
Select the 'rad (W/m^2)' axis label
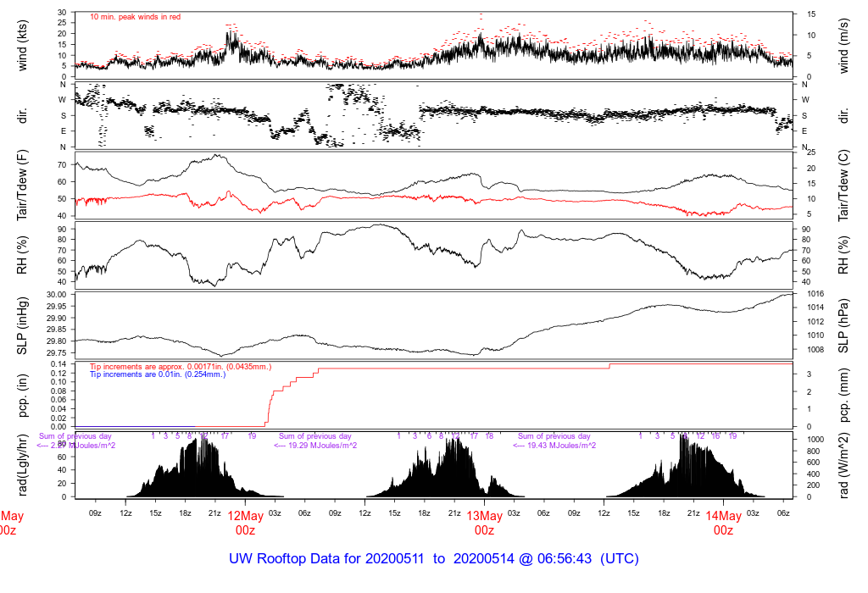(843, 465)
